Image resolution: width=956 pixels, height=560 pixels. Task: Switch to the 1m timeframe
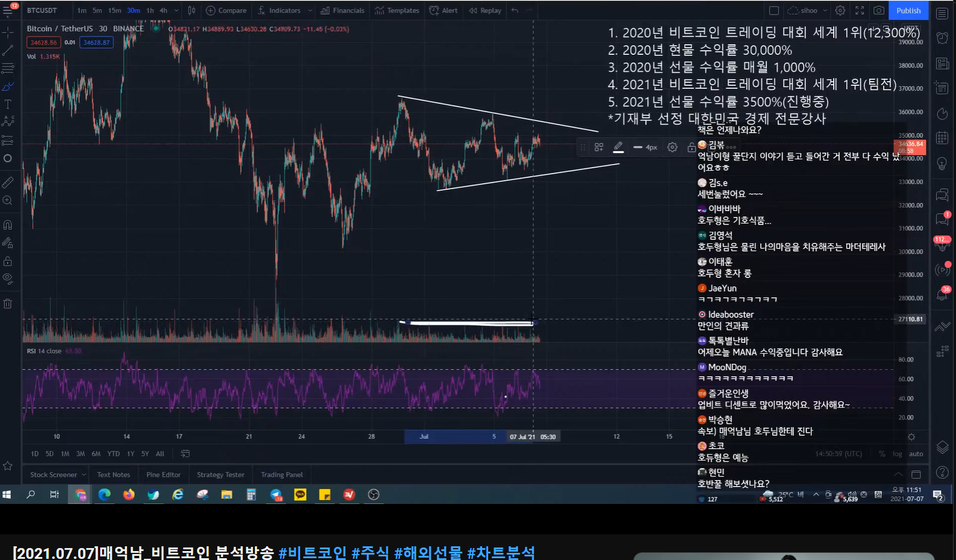click(82, 10)
